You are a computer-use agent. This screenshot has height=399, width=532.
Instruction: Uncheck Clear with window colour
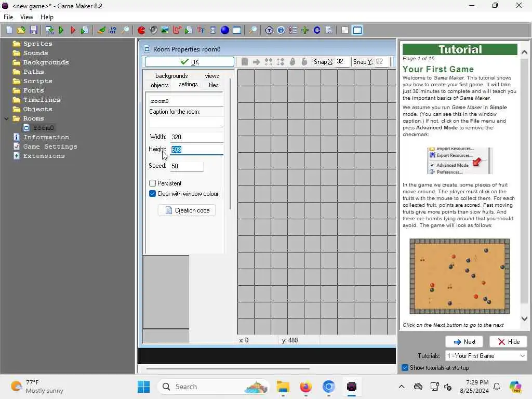pos(152,194)
